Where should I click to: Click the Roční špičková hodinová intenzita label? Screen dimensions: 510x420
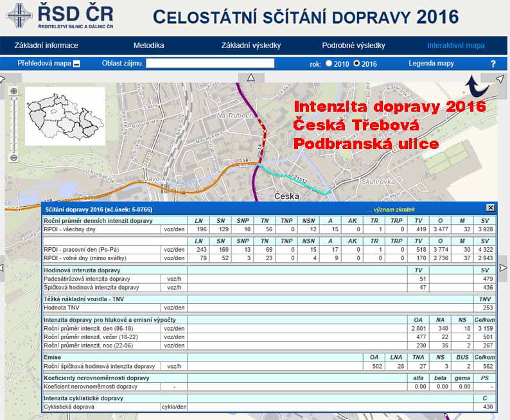[99, 366]
